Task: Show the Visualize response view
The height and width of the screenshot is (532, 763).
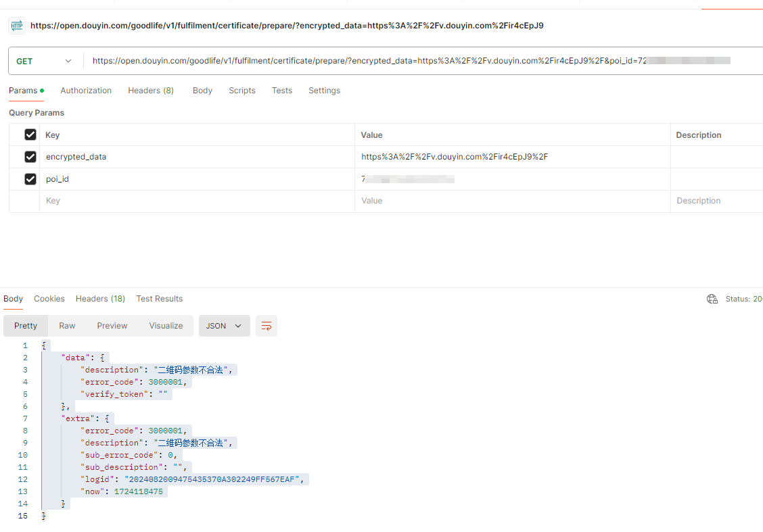Action: click(166, 326)
